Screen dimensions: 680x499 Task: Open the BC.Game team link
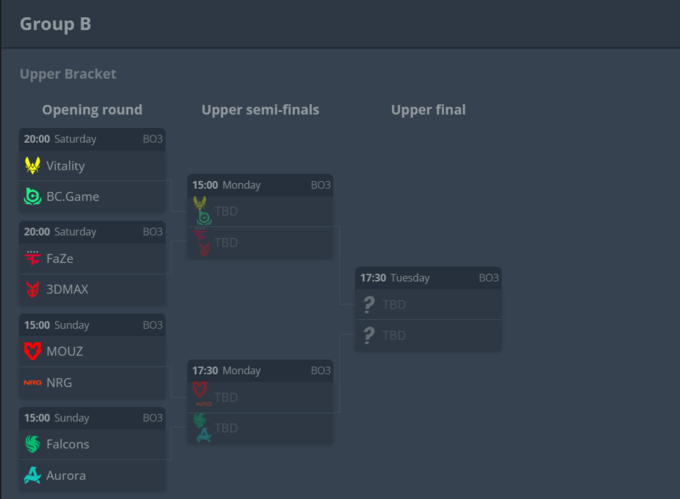point(73,197)
